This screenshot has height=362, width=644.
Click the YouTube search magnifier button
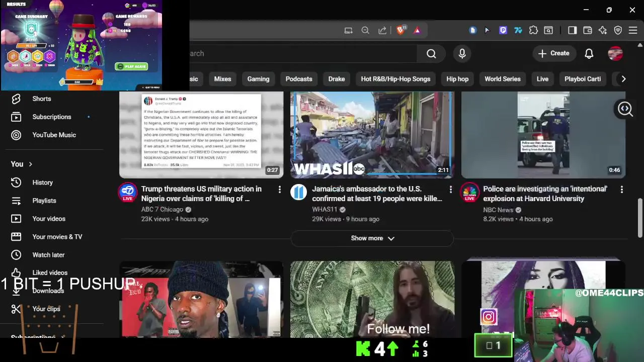[431, 53]
